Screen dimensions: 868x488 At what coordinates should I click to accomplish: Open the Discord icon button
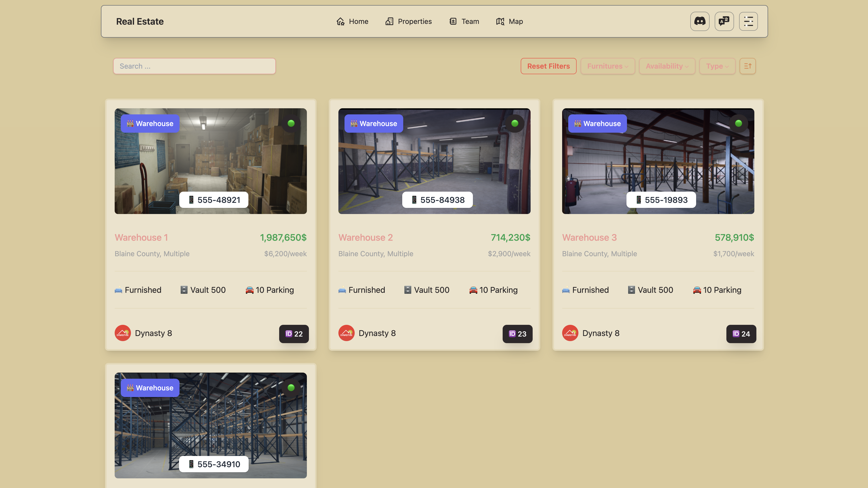point(699,21)
